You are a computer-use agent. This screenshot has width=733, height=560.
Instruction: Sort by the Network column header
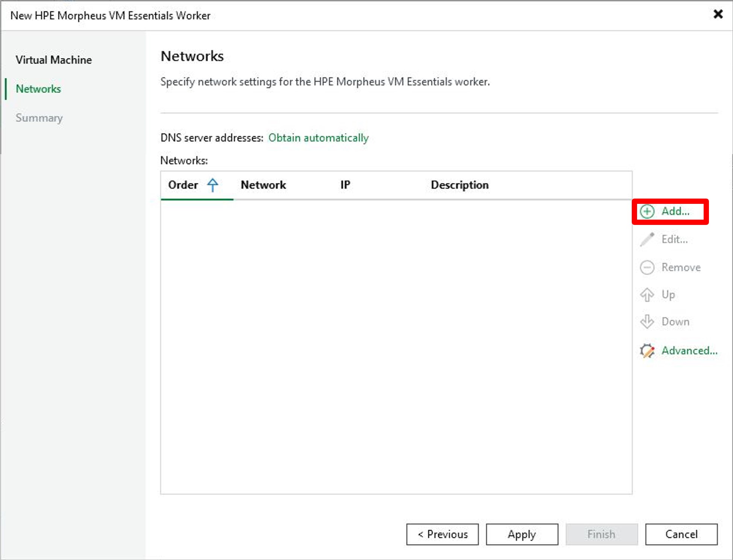pos(263,185)
